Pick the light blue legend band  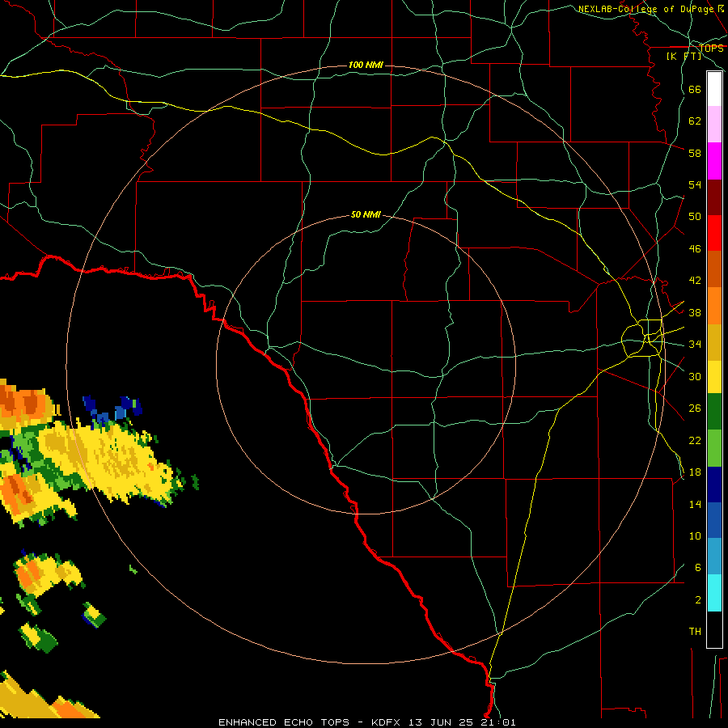[714, 557]
